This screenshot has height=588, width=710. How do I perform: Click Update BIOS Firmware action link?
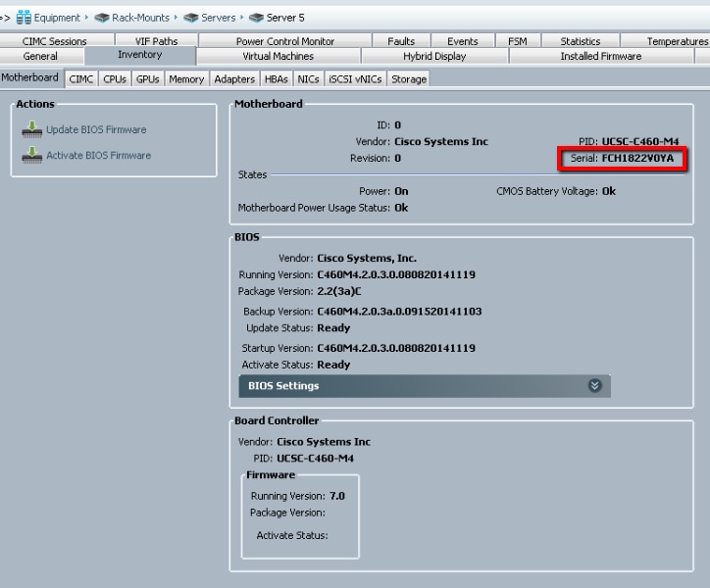pos(96,129)
